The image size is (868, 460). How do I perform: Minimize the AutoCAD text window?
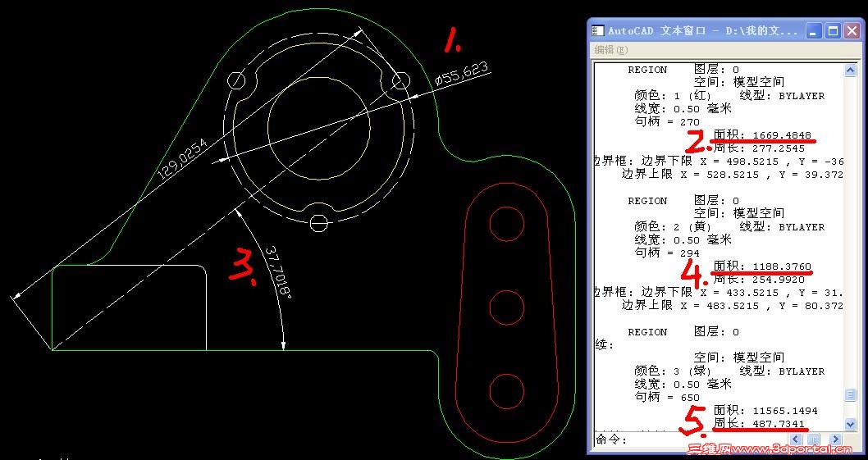coord(814,30)
